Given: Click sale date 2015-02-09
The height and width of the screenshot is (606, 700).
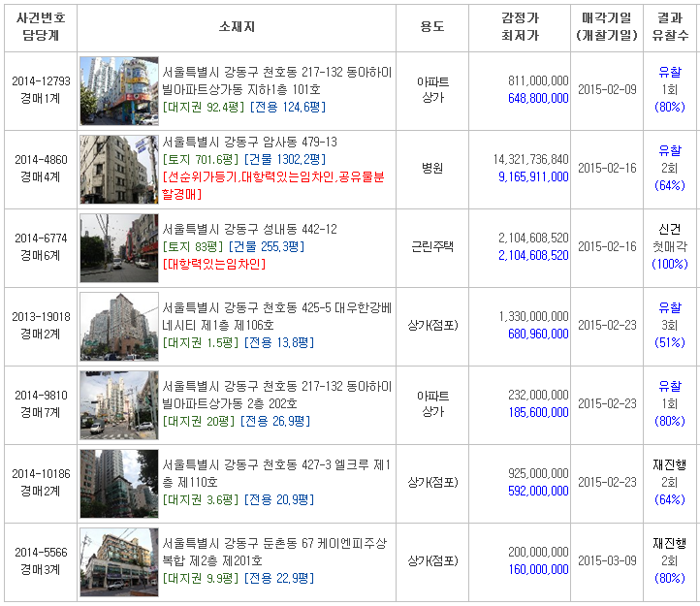Looking at the screenshot, I should coord(607,90).
